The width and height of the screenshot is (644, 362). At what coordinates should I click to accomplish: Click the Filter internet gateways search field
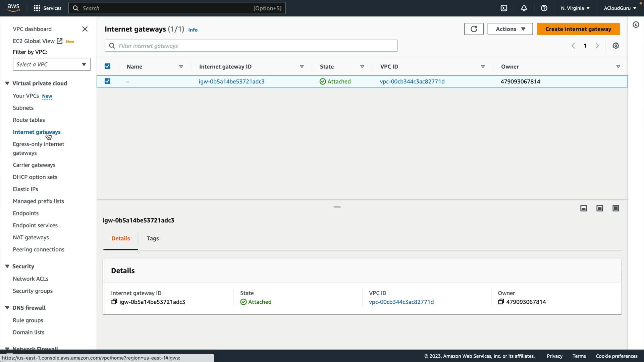click(x=251, y=46)
